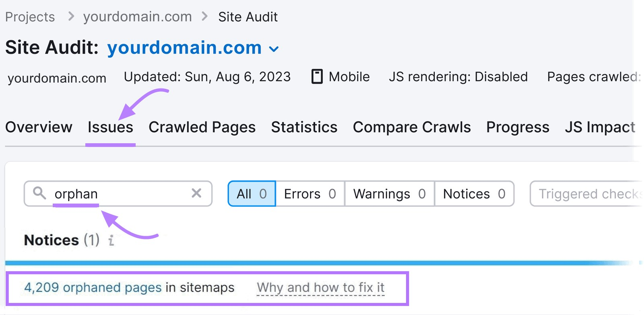The image size is (644, 315).
Task: Go to the Statistics tab
Action: [304, 127]
